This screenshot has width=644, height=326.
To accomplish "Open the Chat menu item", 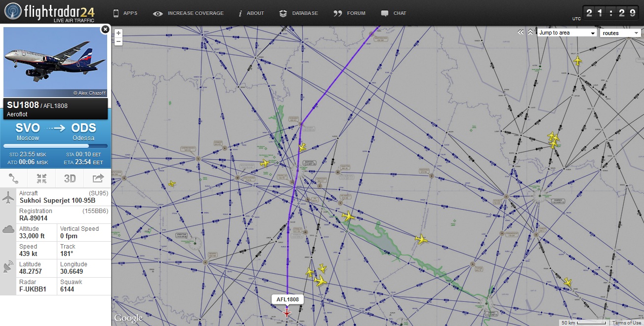I will tap(394, 13).
